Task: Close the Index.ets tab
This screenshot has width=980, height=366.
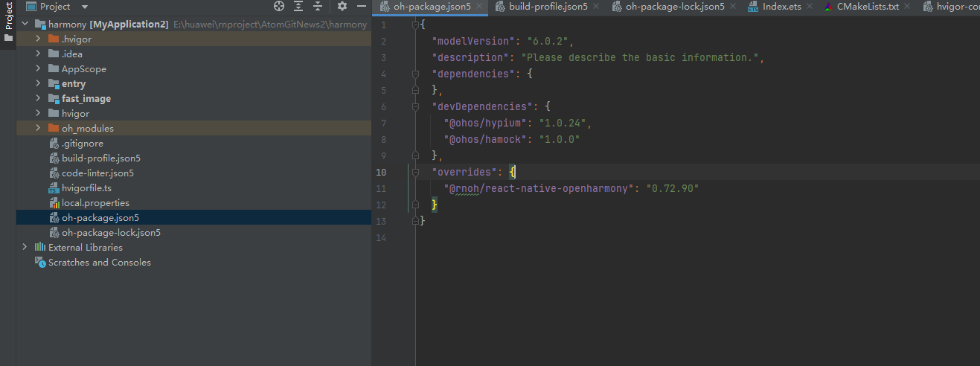Action: pyautogui.click(x=810, y=7)
